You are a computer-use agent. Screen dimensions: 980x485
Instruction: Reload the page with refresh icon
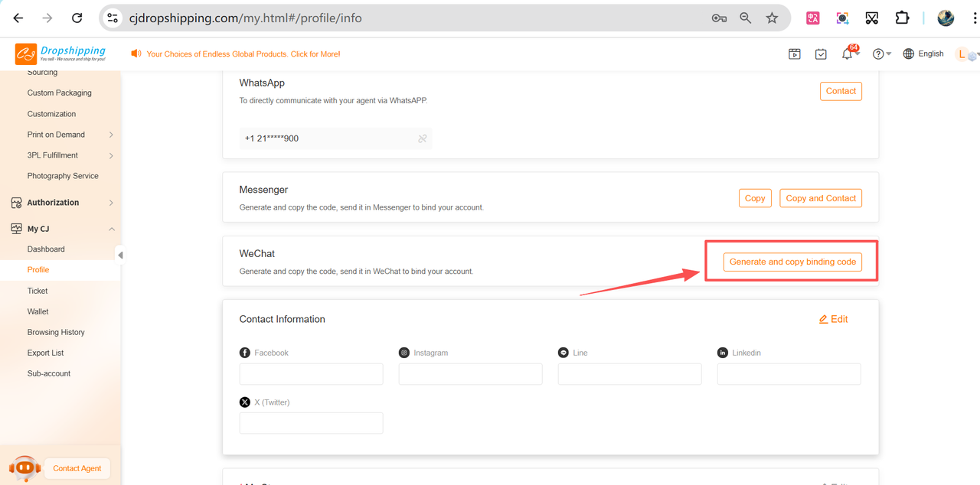77,18
